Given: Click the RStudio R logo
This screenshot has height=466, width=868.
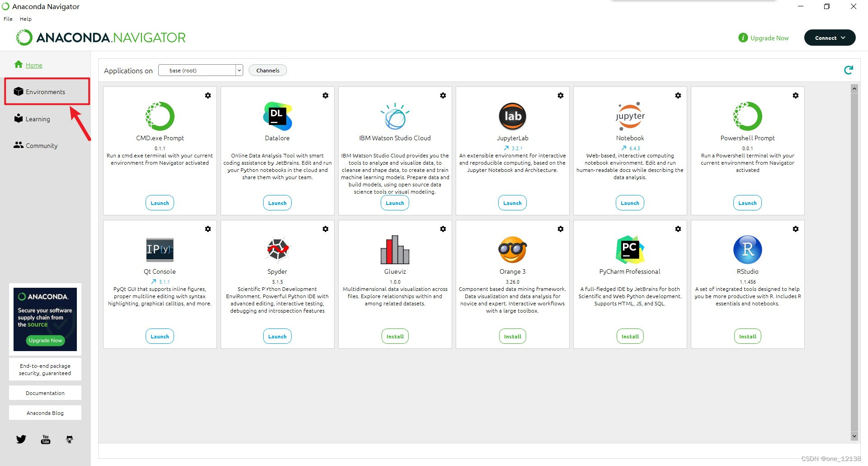Looking at the screenshot, I should coord(748,249).
